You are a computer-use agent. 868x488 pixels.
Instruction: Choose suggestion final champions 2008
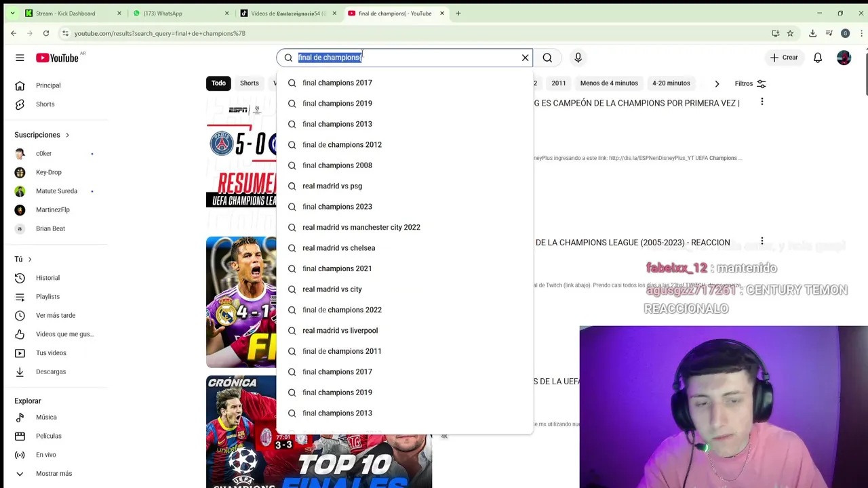click(x=405, y=165)
